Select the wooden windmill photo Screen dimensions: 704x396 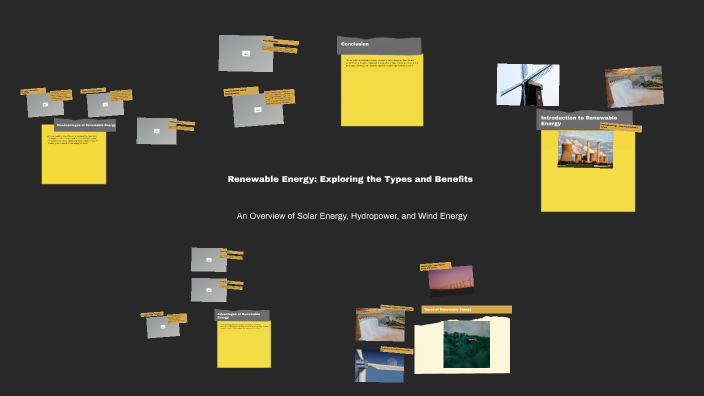tap(528, 84)
